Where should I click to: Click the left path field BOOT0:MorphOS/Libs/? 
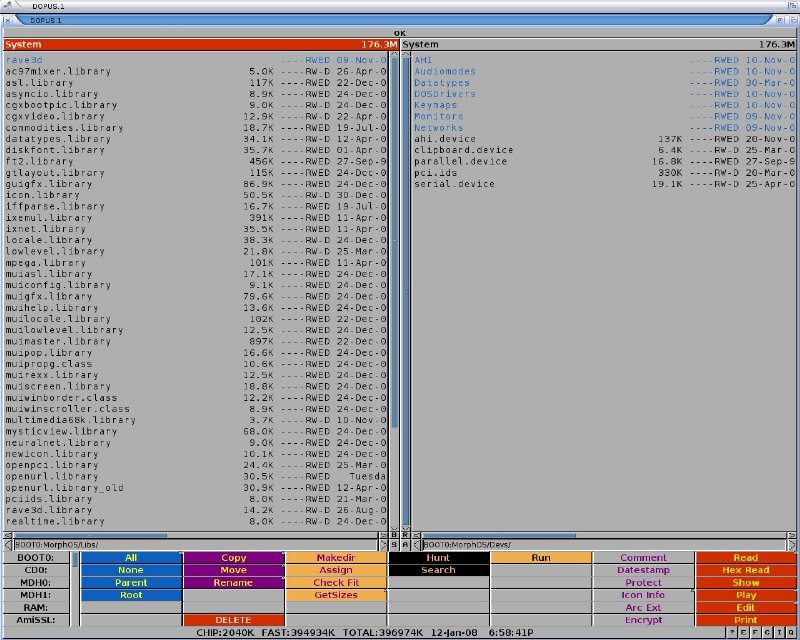[190, 545]
